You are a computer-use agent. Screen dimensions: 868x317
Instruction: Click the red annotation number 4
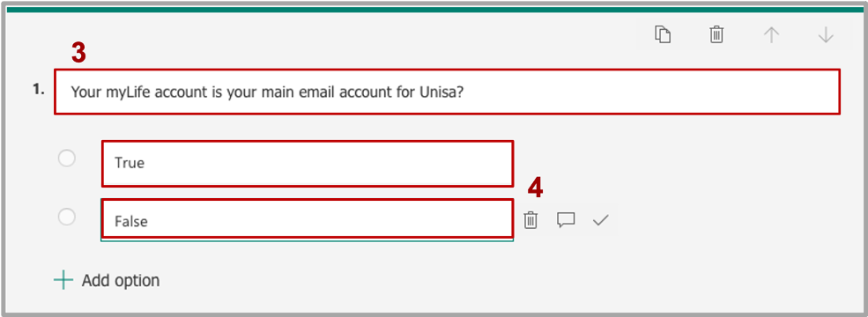pos(535,188)
